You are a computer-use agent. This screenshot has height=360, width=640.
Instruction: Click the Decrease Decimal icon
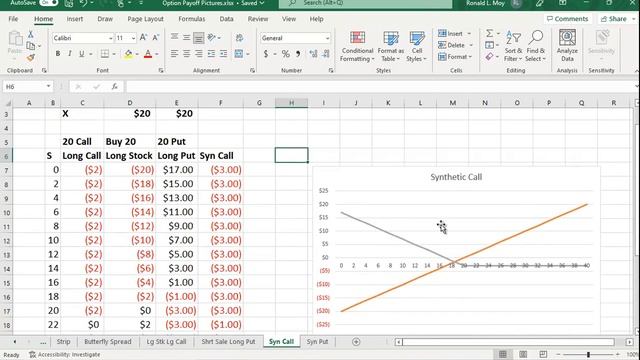click(326, 54)
